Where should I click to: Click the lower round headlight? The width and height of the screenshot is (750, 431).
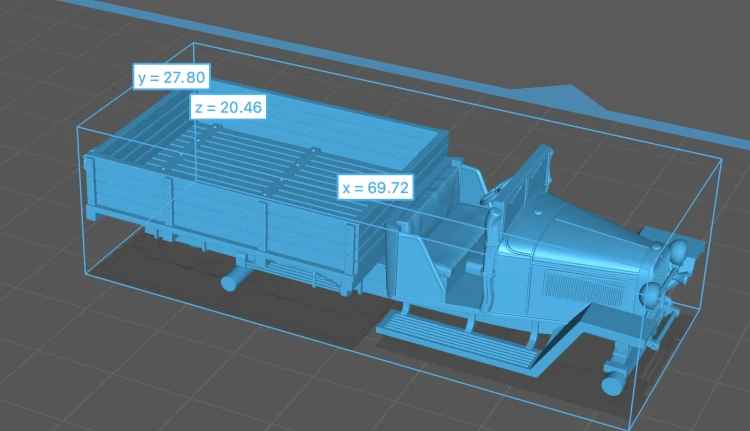tap(651, 294)
